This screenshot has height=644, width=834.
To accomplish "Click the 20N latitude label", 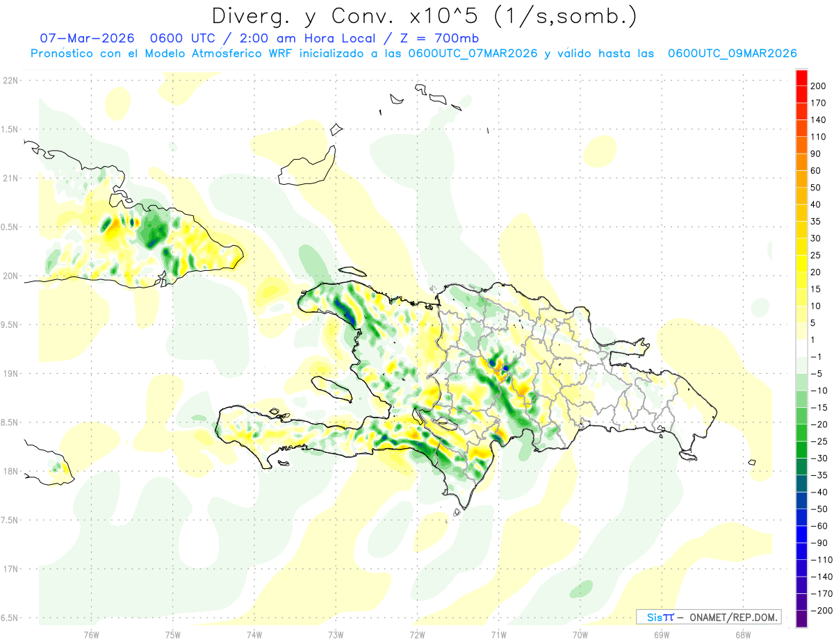I will [10, 276].
